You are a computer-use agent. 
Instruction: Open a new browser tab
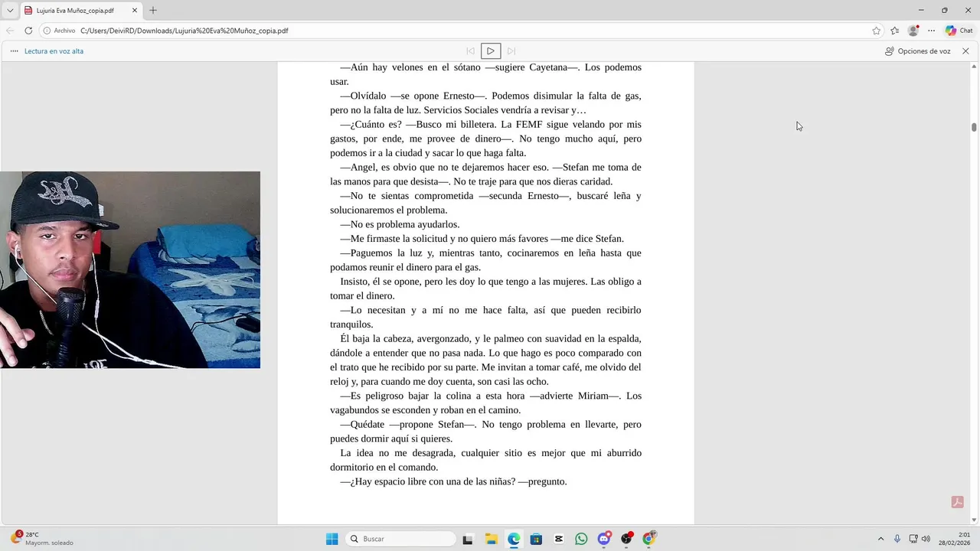pyautogui.click(x=153, y=11)
